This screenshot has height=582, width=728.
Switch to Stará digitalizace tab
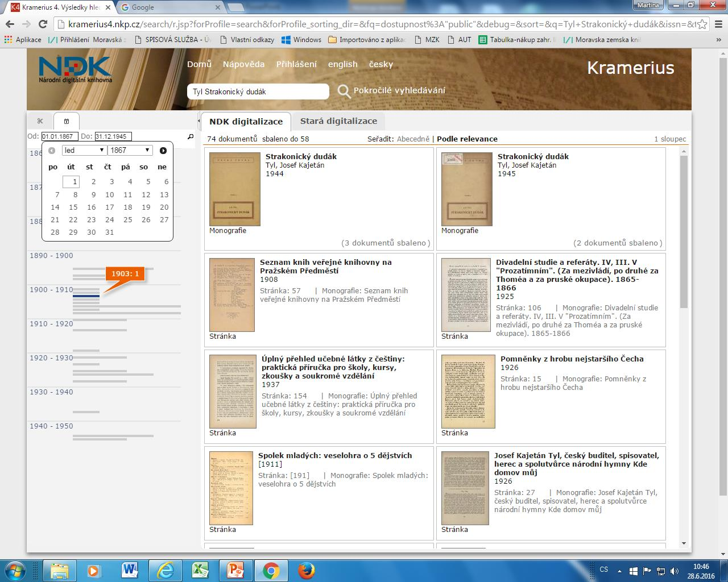[x=338, y=120]
